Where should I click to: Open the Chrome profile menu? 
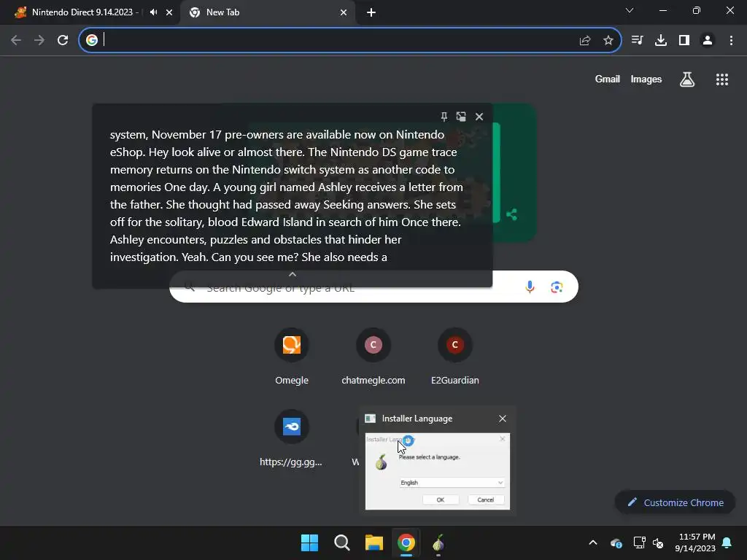(708, 40)
